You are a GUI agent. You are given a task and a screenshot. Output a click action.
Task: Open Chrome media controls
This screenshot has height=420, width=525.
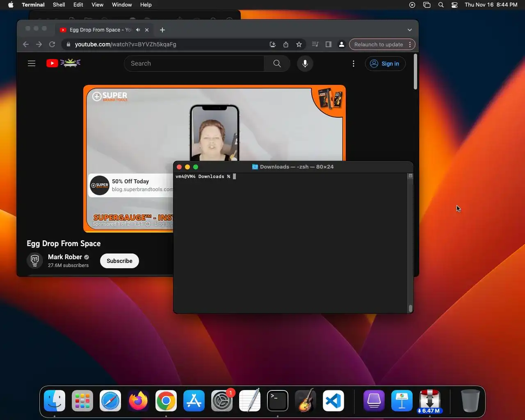click(315, 44)
